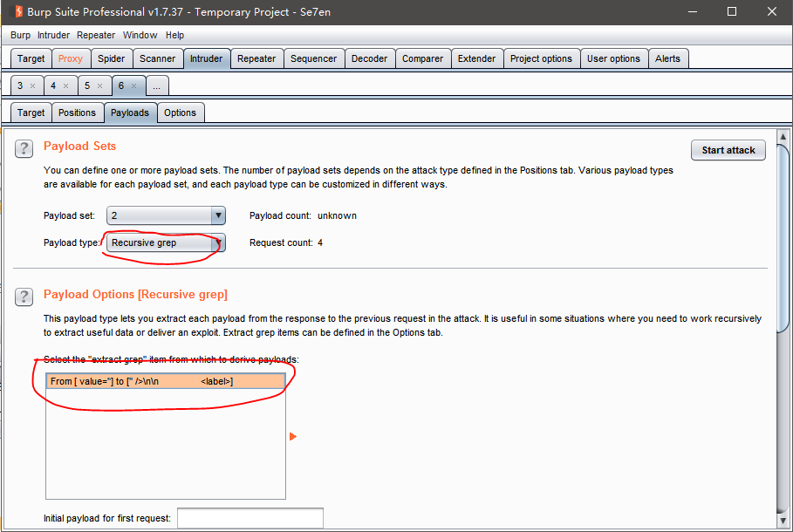Click the new attack tab ellipsis
The height and width of the screenshot is (532, 793).
point(157,86)
